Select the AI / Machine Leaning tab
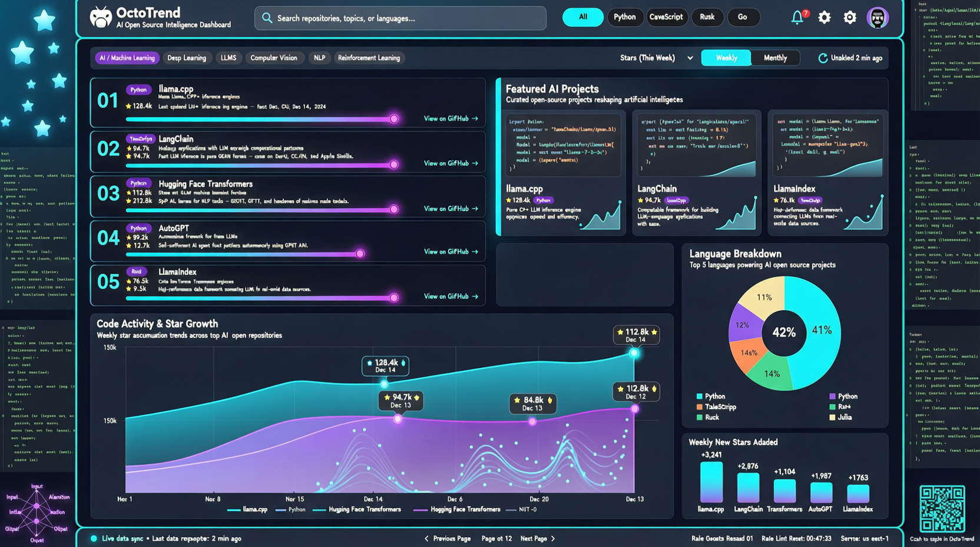 coord(127,58)
